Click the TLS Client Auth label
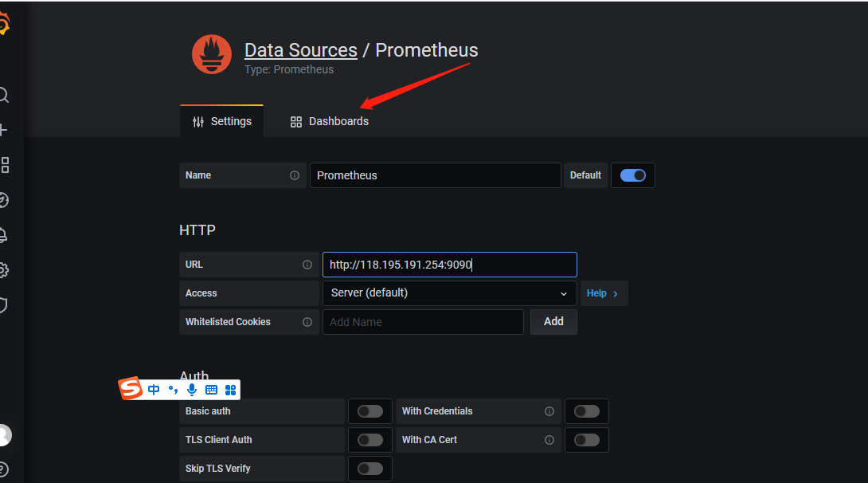 tap(219, 440)
